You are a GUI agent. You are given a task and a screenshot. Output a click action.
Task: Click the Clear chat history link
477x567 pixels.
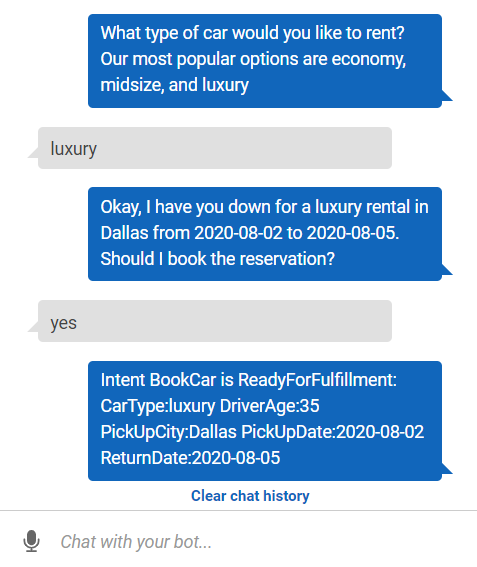click(x=250, y=496)
